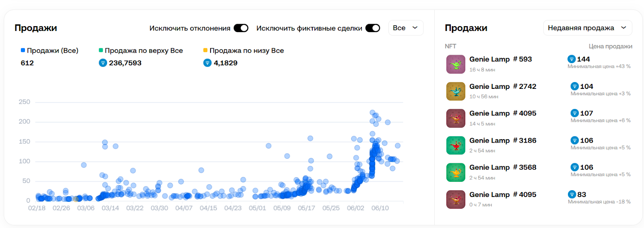
Task: Toggle the exclude outliers switch
Action: (241, 28)
